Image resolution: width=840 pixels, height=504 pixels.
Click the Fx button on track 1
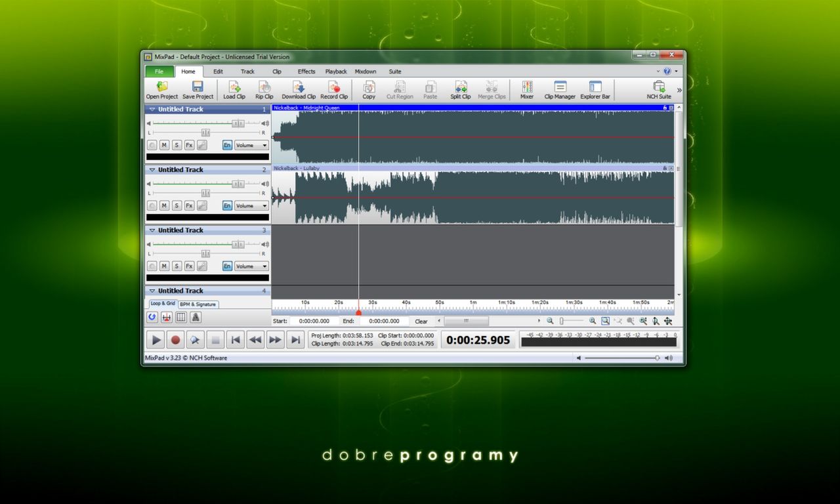pyautogui.click(x=189, y=145)
